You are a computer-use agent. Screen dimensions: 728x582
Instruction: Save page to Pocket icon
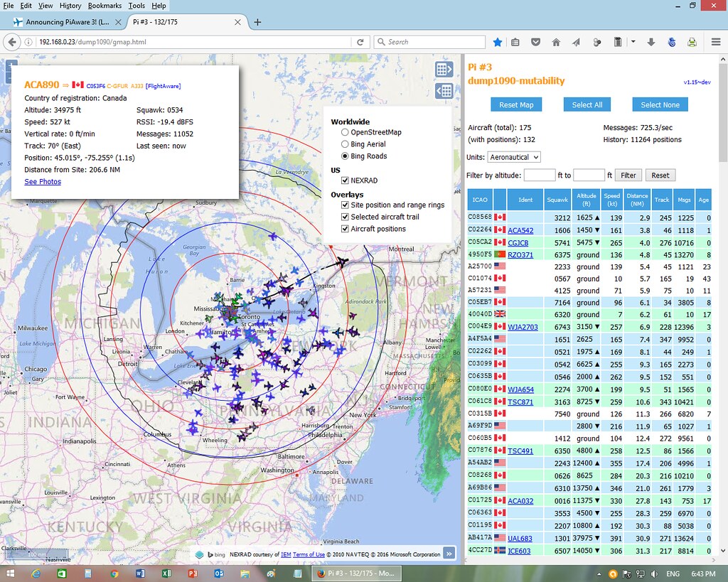536,42
